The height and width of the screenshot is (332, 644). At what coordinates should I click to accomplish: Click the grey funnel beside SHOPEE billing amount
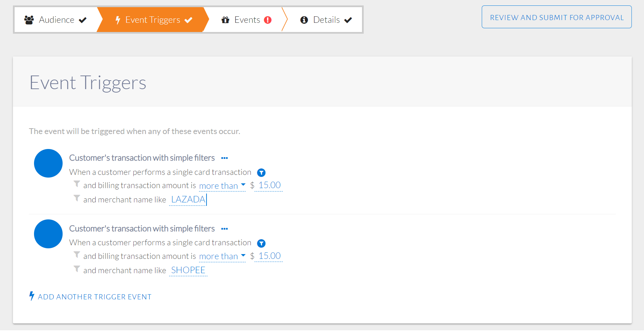pos(77,255)
